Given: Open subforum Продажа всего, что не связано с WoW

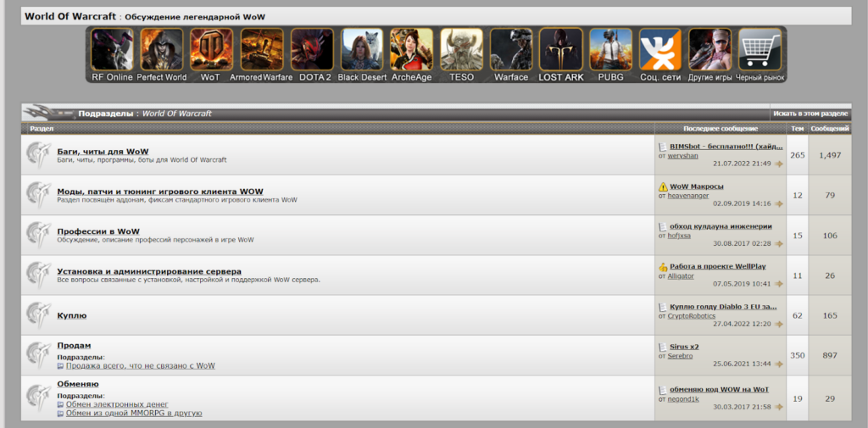Looking at the screenshot, I should [140, 366].
